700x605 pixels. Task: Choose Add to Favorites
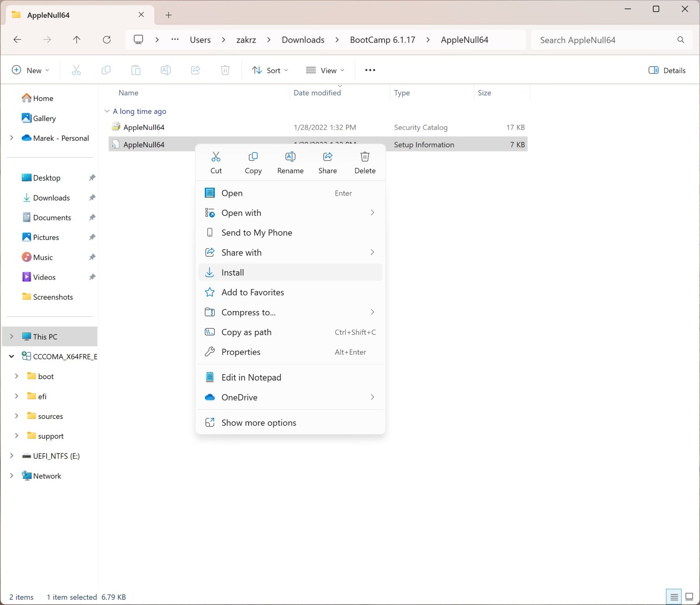tap(290, 292)
